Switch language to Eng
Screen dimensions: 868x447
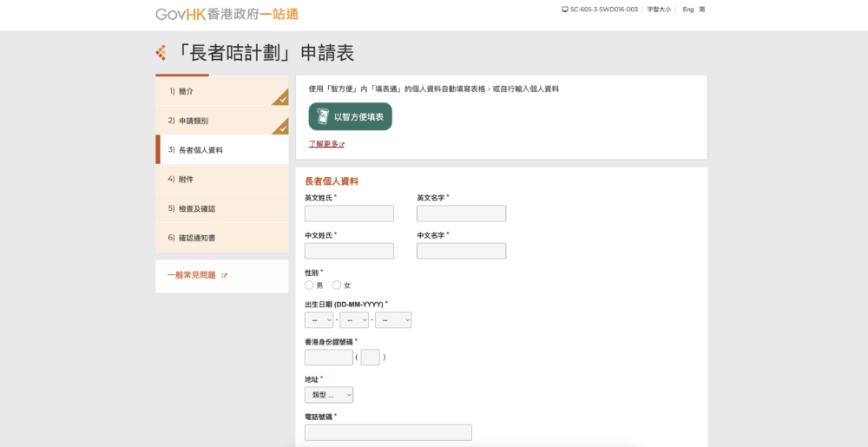[688, 10]
